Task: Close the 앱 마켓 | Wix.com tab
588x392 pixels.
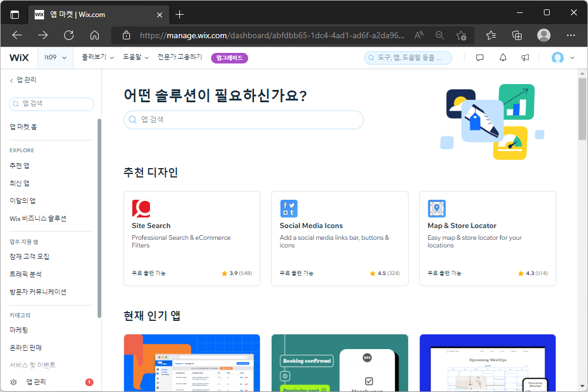Action: click(159, 15)
